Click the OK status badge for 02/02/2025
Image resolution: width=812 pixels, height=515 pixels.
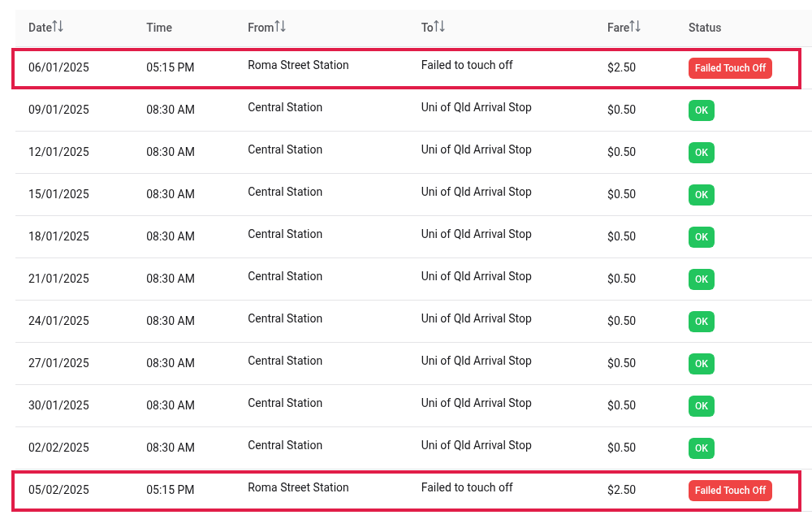coord(702,448)
